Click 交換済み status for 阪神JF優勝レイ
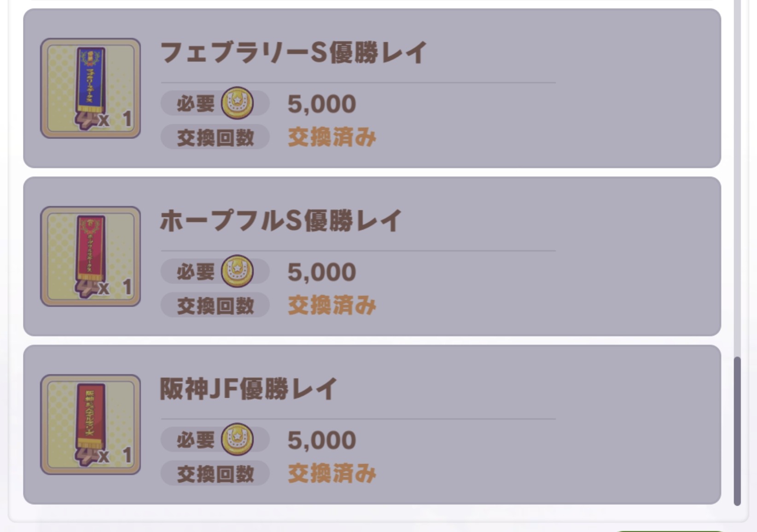This screenshot has height=532, width=757. (x=332, y=473)
